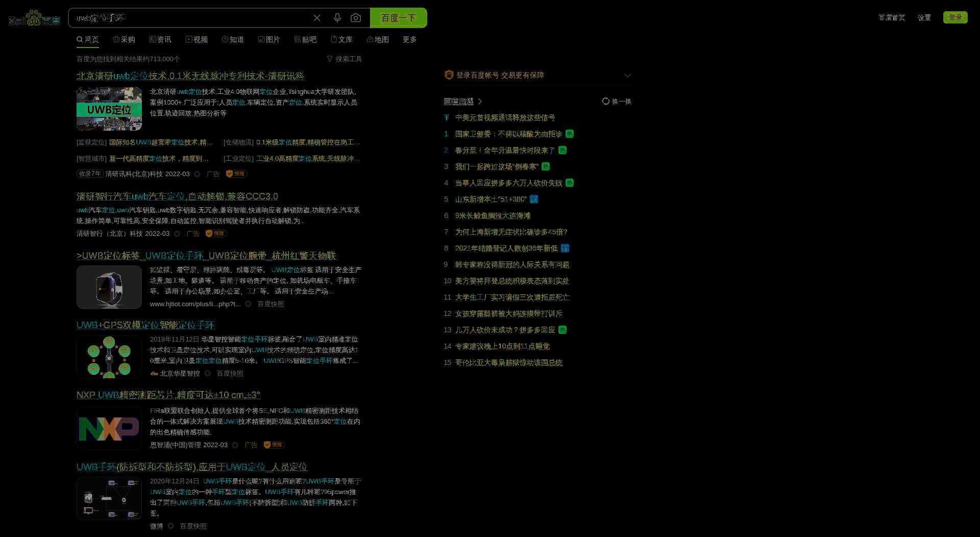This screenshot has width=980, height=537.
Task: Switch to the 视频 tab
Action: [197, 39]
